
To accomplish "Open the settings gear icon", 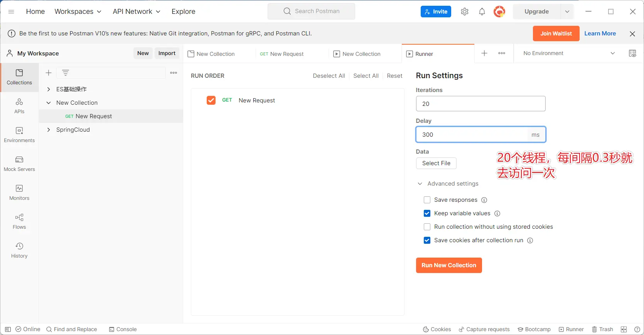I will (x=465, y=12).
